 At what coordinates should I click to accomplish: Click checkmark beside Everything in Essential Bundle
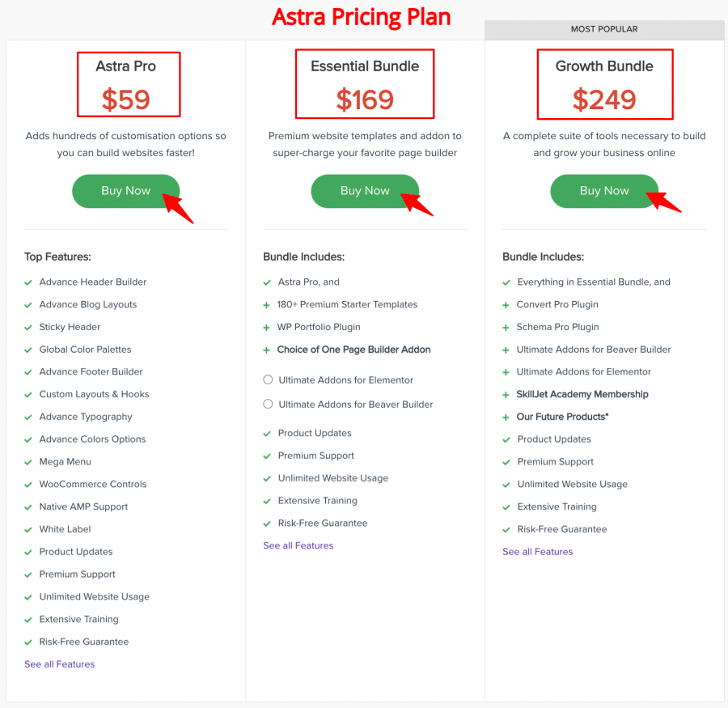coord(506,282)
